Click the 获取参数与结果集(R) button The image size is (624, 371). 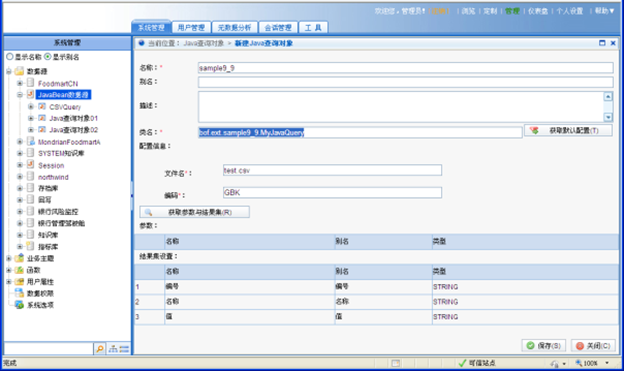point(195,212)
